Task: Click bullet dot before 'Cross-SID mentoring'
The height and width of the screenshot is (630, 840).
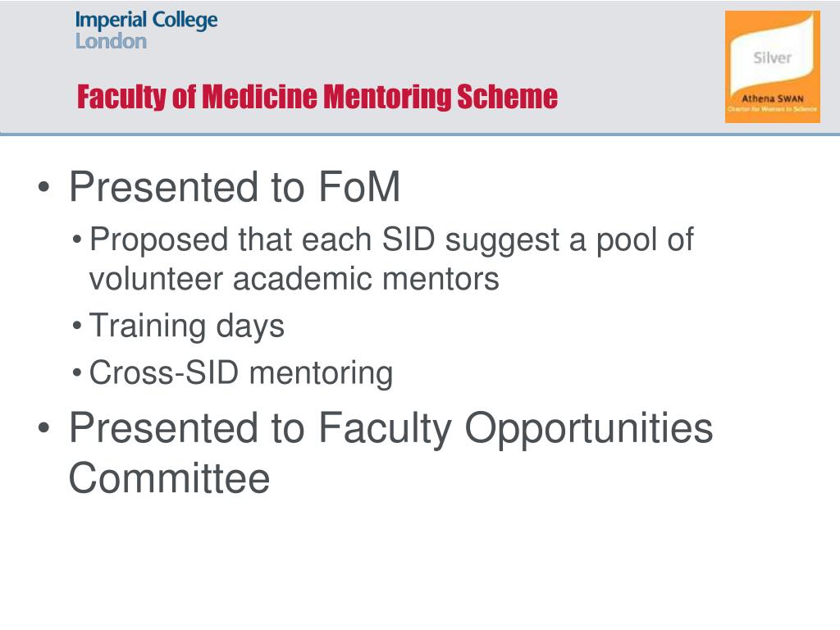Action: pyautogui.click(x=77, y=372)
